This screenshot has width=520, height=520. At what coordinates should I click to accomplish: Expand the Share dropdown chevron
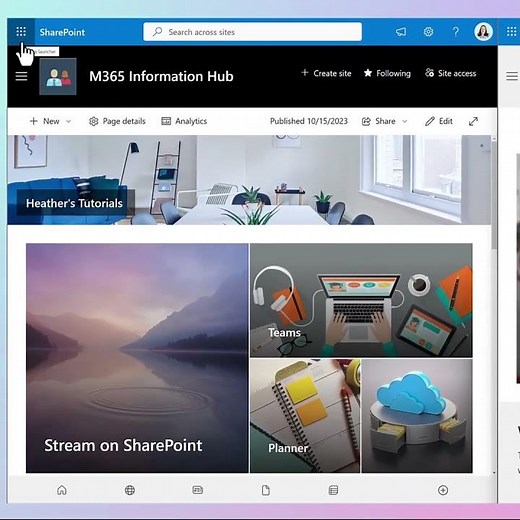405,121
